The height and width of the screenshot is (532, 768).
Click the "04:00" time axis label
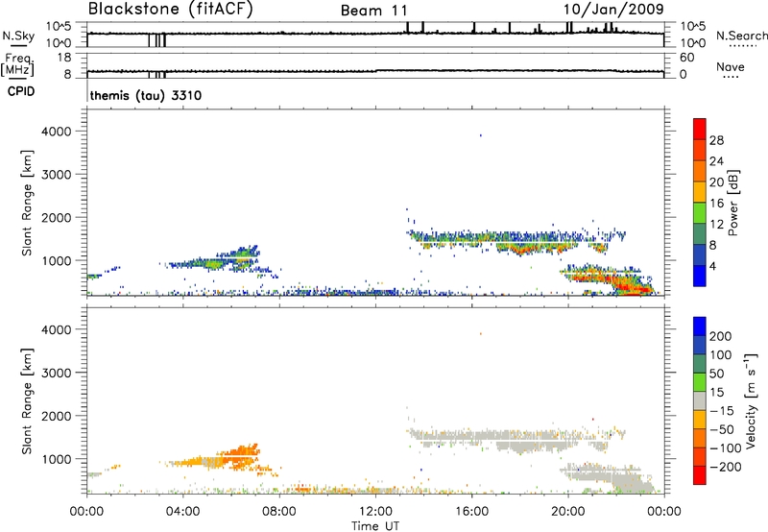point(182,512)
